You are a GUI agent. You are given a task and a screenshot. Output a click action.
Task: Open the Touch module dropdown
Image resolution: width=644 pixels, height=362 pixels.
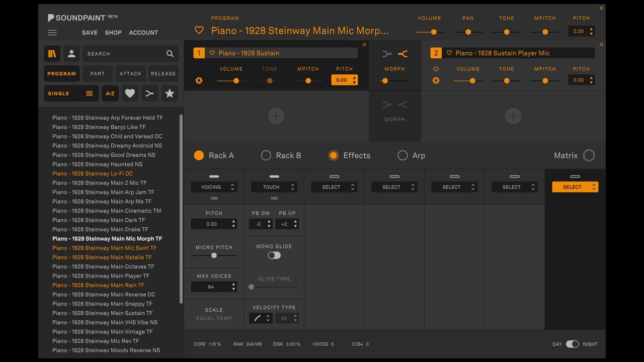(x=274, y=187)
